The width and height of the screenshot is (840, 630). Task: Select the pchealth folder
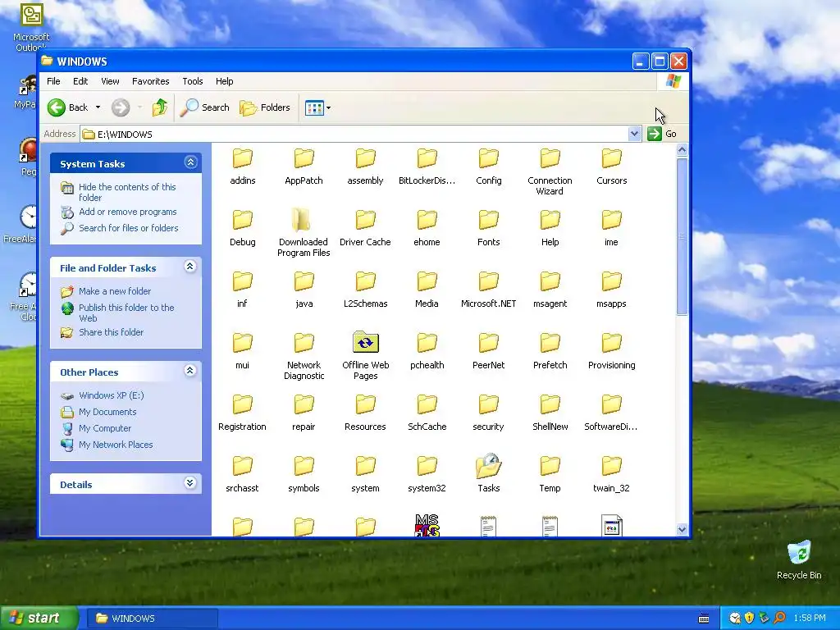[427, 351]
